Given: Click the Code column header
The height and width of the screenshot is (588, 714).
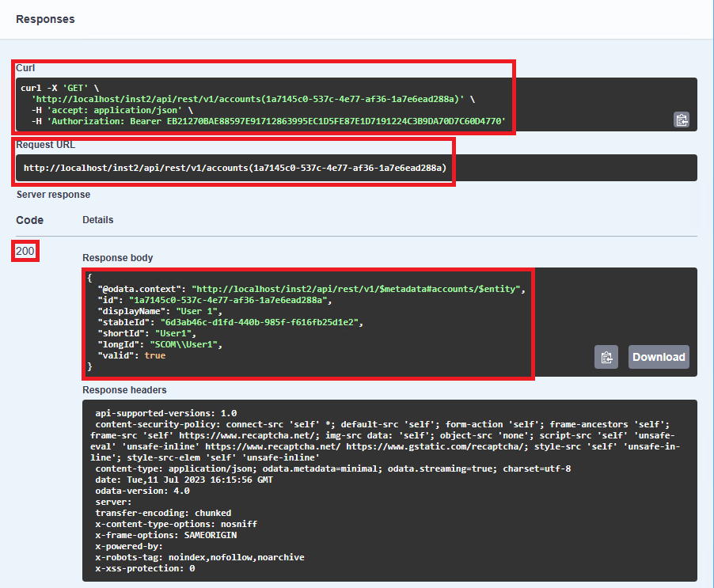Looking at the screenshot, I should (x=30, y=220).
